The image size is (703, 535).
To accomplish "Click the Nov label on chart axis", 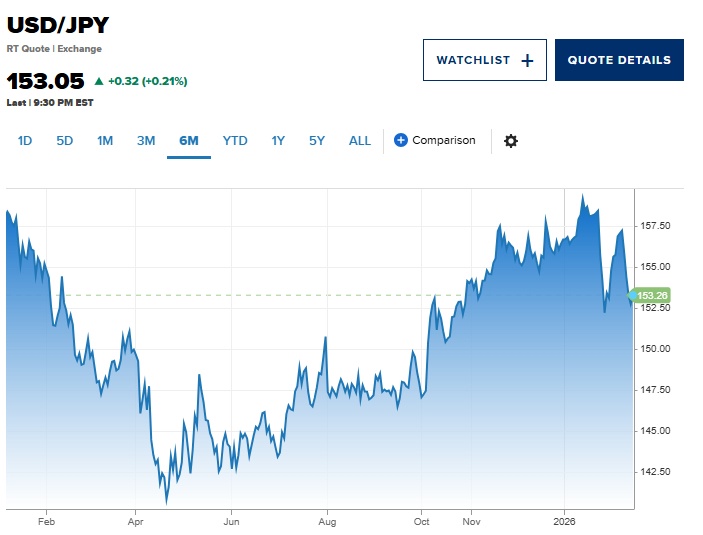I will [470, 521].
